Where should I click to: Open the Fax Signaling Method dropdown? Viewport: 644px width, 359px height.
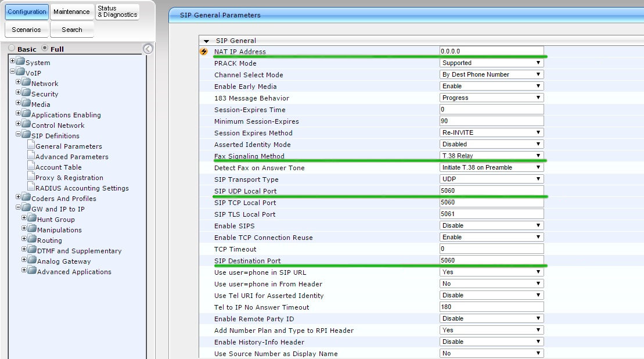[x=491, y=156]
